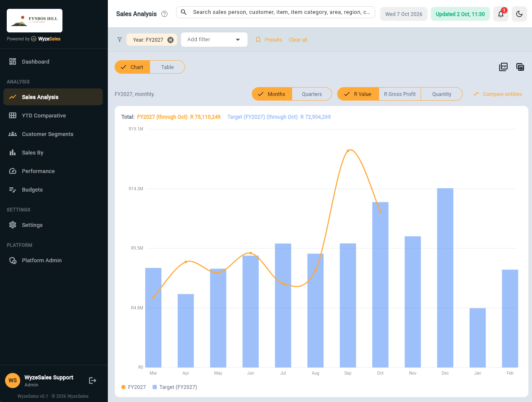This screenshot has height=402, width=532.
Task: Click the Presets bookmark icon
Action: pos(258,40)
